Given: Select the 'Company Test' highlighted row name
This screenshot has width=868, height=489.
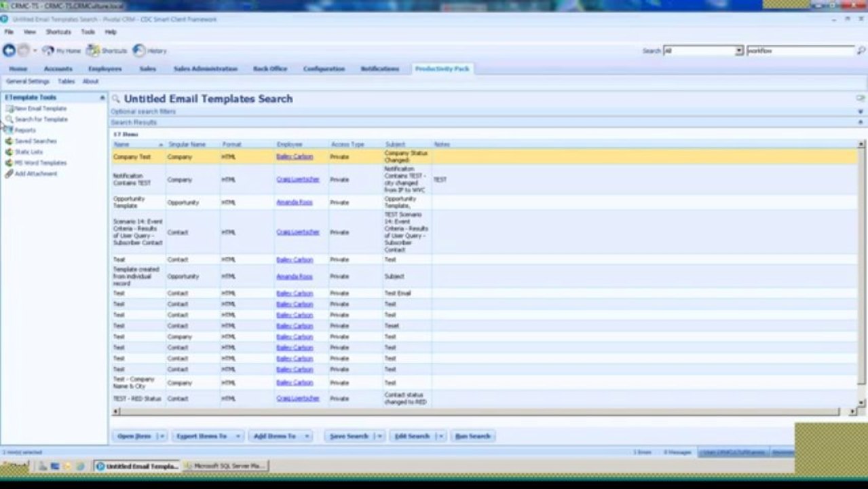Looking at the screenshot, I should [132, 157].
